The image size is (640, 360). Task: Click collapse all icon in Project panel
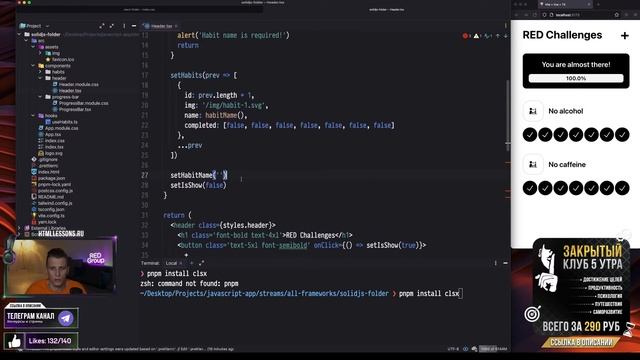click(x=111, y=26)
